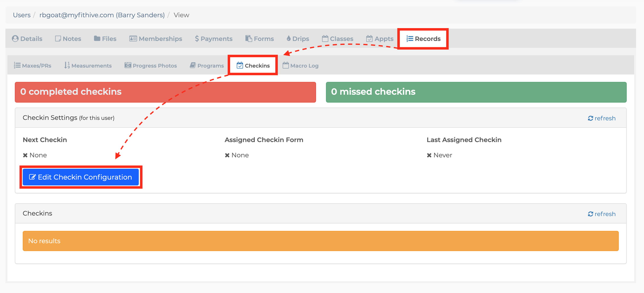Select the Checkins sub-tab

point(253,65)
